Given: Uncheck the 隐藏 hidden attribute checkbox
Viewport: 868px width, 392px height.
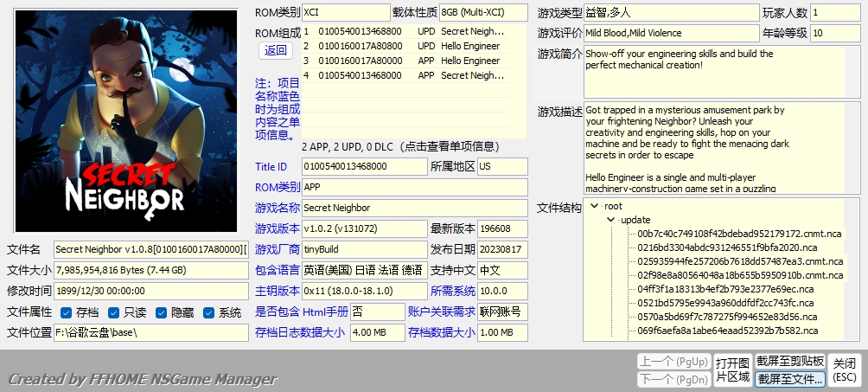Looking at the screenshot, I should [162, 312].
